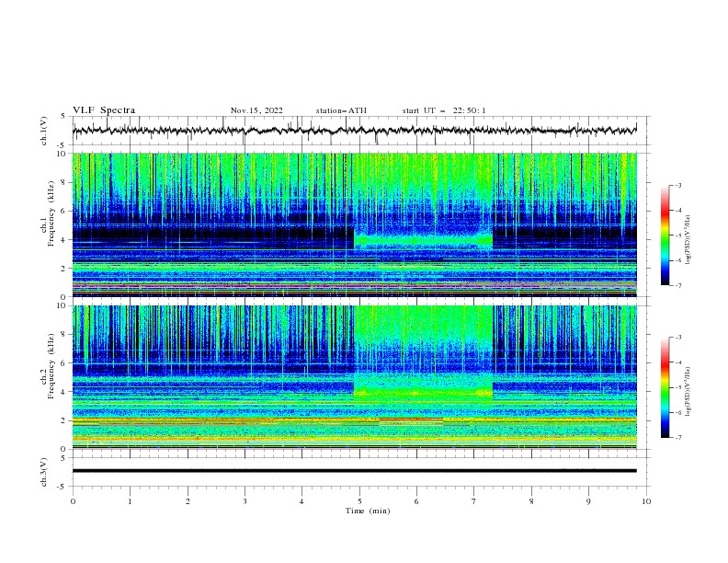This screenshot has width=728, height=563.
Task: Click the time axis tick label '5'
Action: click(x=359, y=501)
